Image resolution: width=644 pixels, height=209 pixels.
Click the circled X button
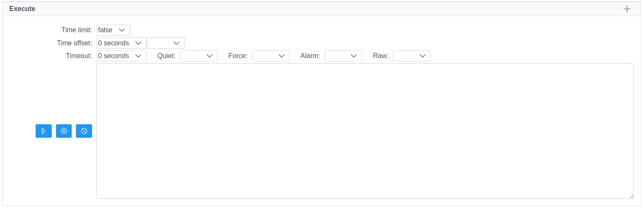64,131
